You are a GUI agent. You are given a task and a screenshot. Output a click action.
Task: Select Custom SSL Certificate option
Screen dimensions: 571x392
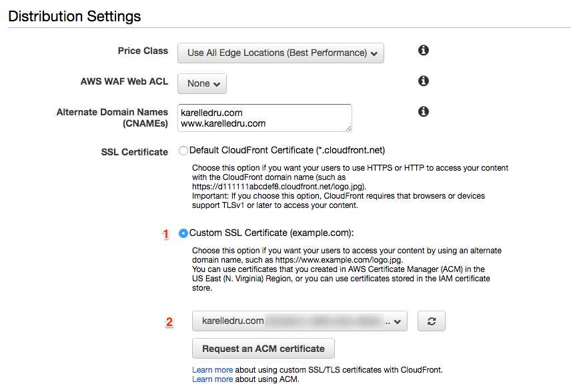pos(183,233)
